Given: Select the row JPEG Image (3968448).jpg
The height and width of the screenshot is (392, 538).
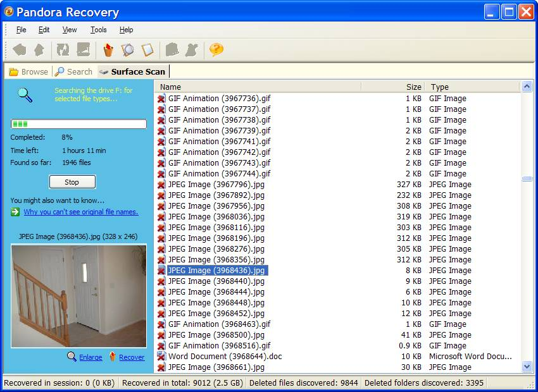Looking at the screenshot, I should 338,303.
